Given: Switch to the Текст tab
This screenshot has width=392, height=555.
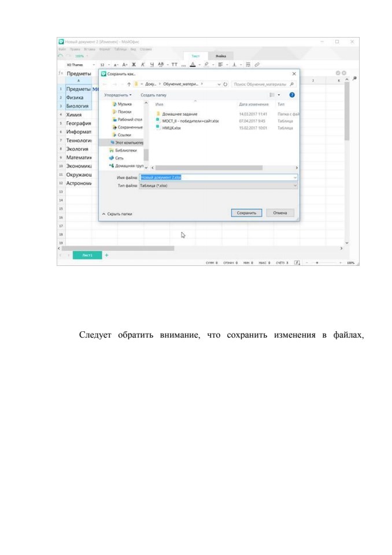Looking at the screenshot, I should point(195,56).
